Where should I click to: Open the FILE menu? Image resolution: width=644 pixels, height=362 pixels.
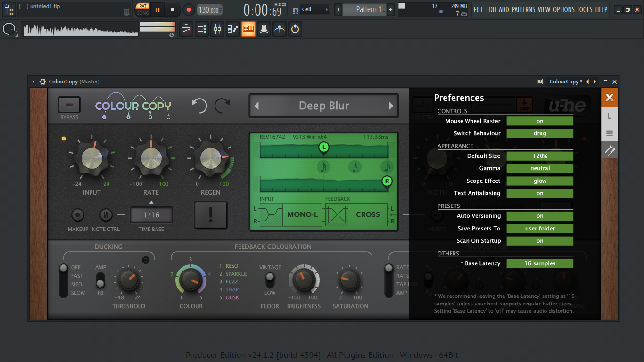click(x=479, y=9)
